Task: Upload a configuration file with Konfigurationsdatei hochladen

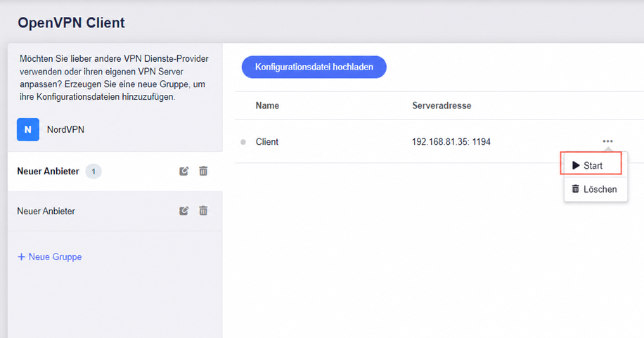Action: click(x=314, y=67)
